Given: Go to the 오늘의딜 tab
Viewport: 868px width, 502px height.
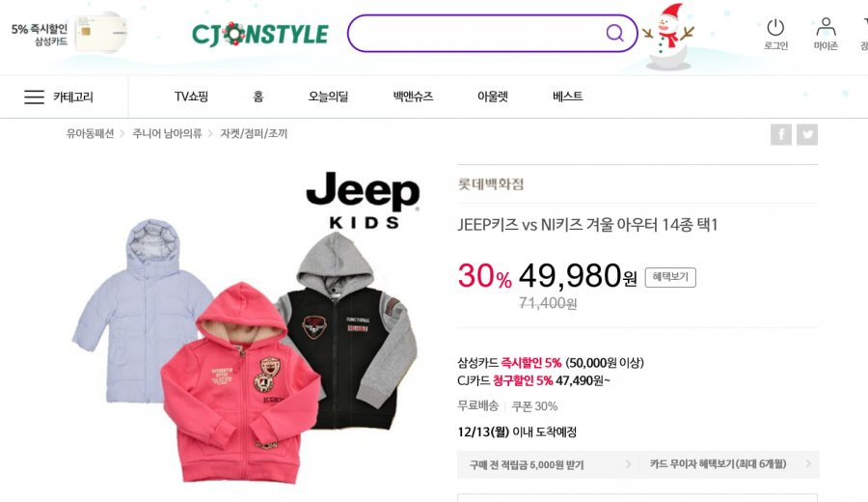Looking at the screenshot, I should tap(328, 97).
